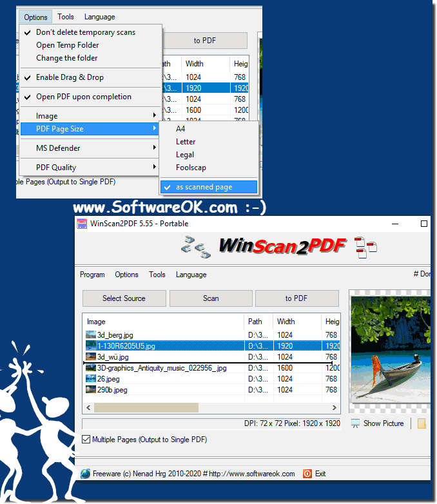
Task: Click the globe icon in the status bar
Action: point(85,474)
